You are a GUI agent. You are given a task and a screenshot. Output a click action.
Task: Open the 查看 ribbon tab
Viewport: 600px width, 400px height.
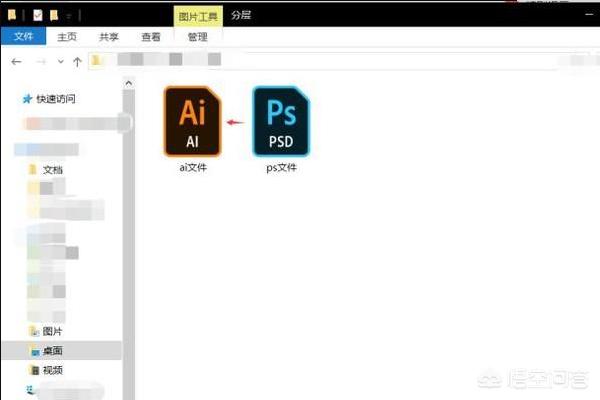pyautogui.click(x=150, y=37)
